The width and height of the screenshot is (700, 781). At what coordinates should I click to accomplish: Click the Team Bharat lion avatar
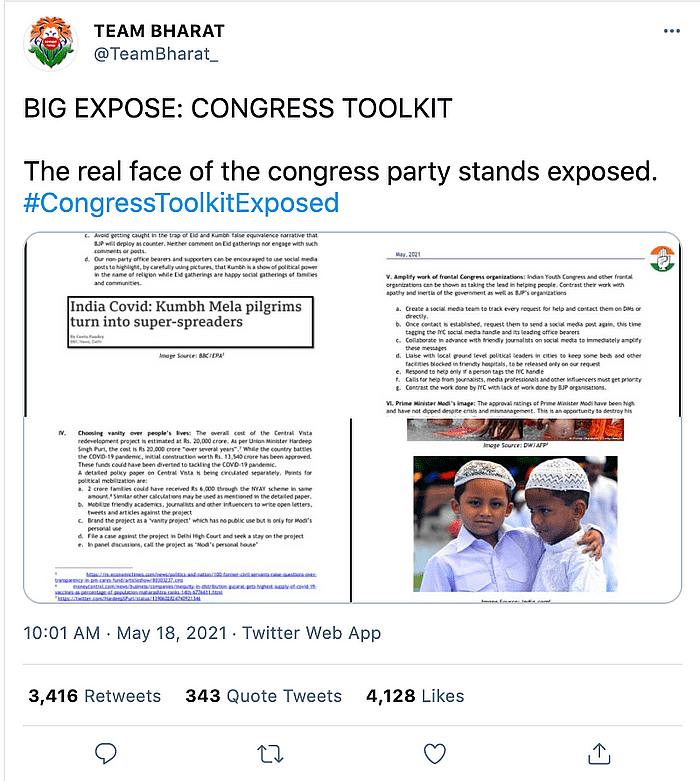(50, 43)
